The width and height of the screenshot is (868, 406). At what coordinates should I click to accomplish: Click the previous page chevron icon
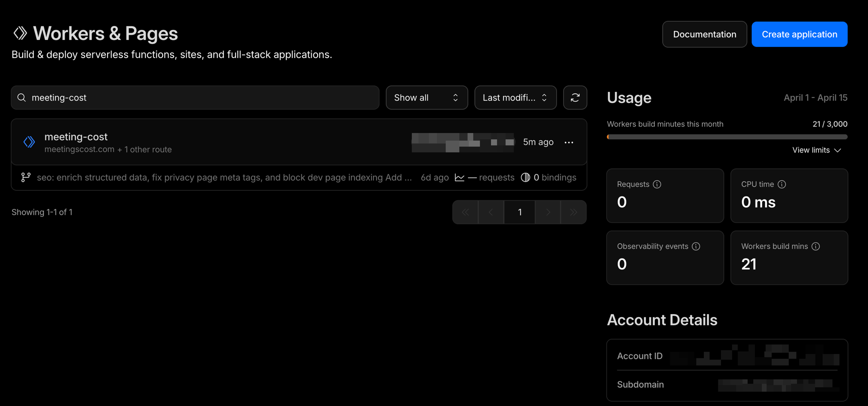pos(491,212)
